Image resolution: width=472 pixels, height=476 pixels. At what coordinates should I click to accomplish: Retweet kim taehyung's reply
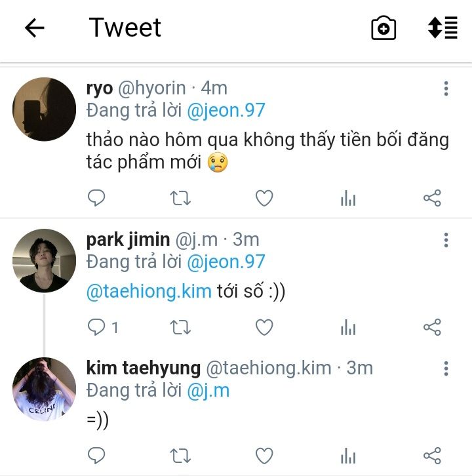180,456
